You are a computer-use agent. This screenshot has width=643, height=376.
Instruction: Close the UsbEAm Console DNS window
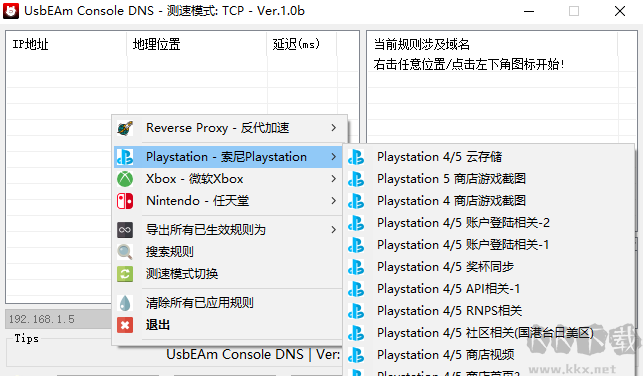point(620,11)
